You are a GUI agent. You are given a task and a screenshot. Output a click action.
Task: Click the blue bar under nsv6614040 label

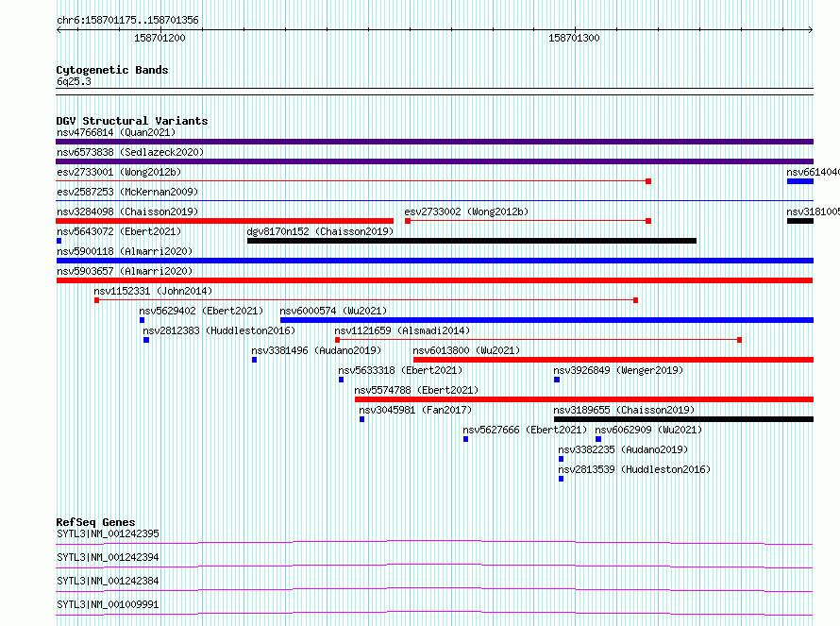[x=800, y=181]
